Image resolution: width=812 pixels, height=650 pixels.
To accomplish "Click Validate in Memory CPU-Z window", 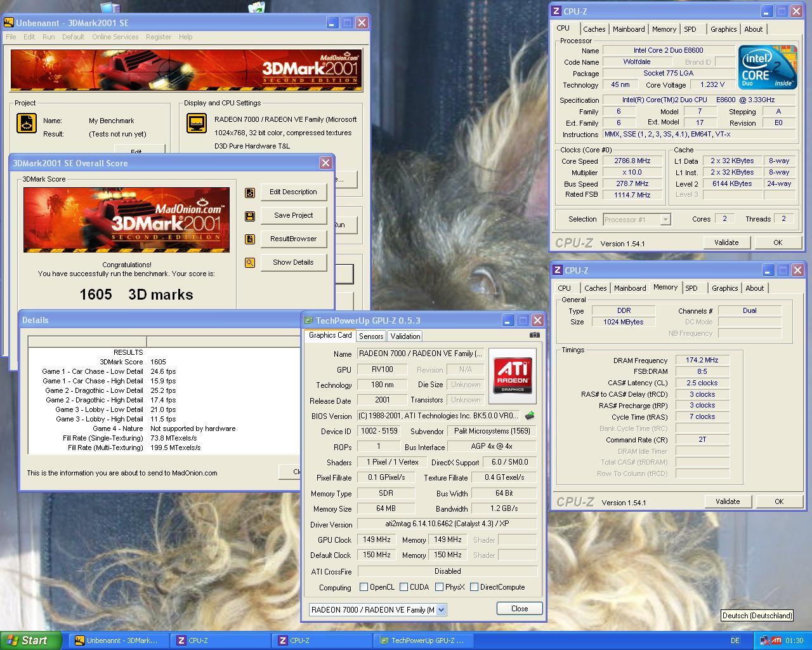I will click(x=728, y=501).
